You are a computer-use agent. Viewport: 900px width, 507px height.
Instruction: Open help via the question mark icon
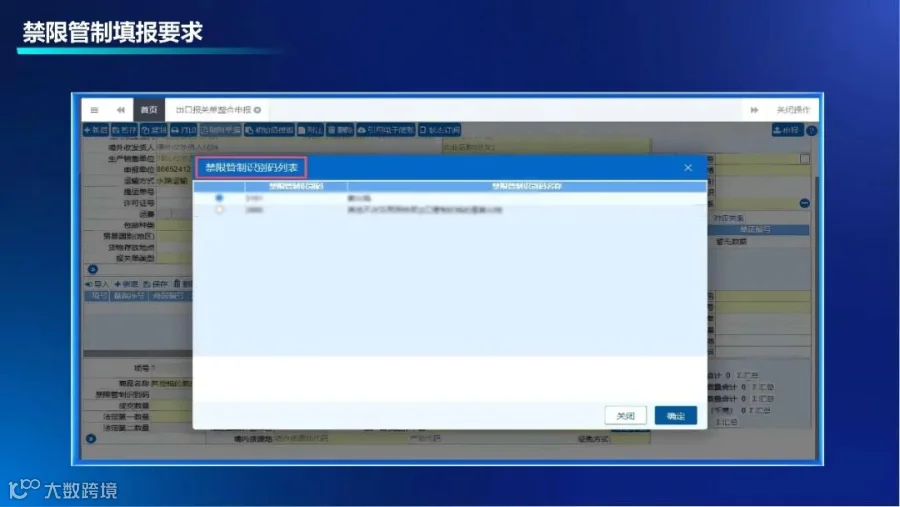[x=812, y=131]
